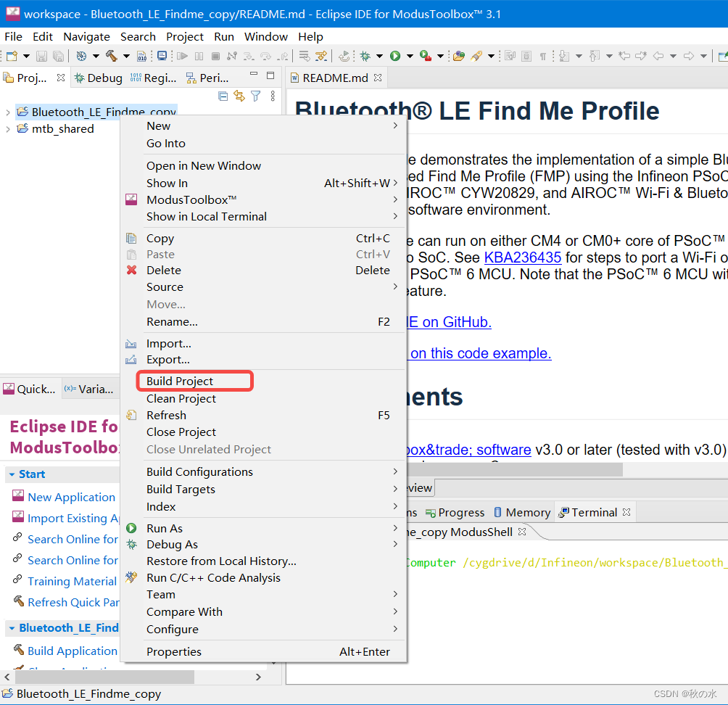Click the binary 010 file toolbar icon
This screenshot has width=728, height=705.
[x=142, y=56]
